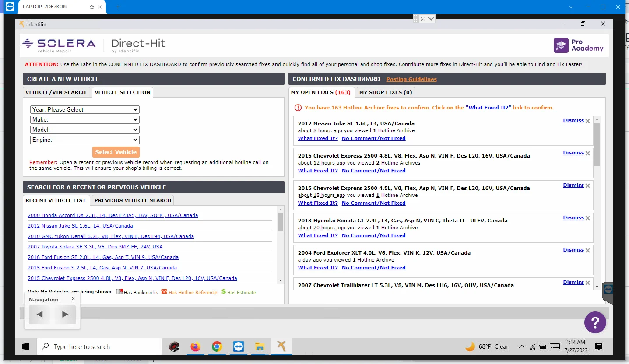Click open fixes scrollbar down arrow

597,287
